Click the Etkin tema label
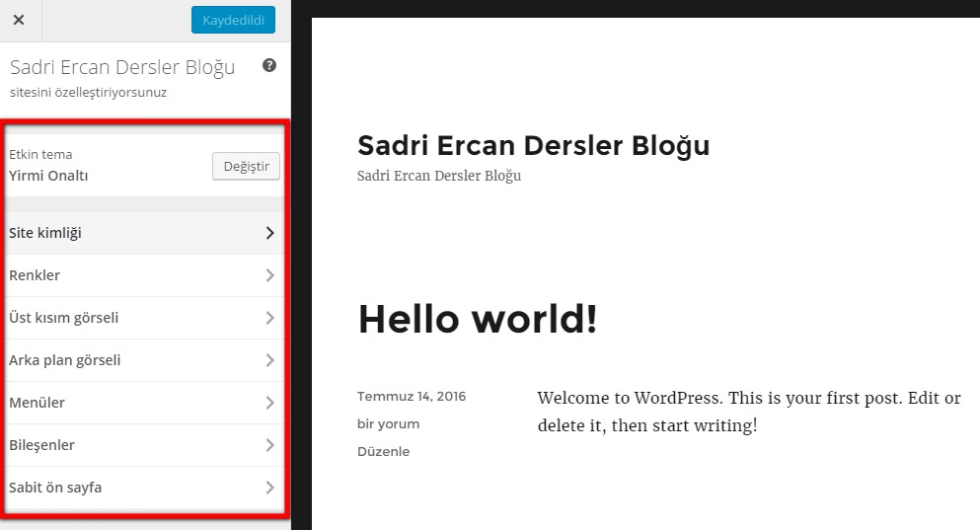 click(x=40, y=154)
